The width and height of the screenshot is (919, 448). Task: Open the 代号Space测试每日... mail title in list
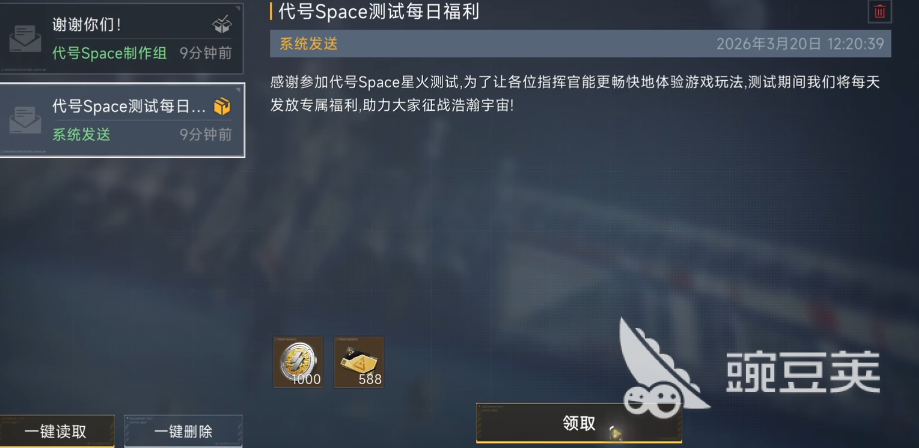pos(129,107)
